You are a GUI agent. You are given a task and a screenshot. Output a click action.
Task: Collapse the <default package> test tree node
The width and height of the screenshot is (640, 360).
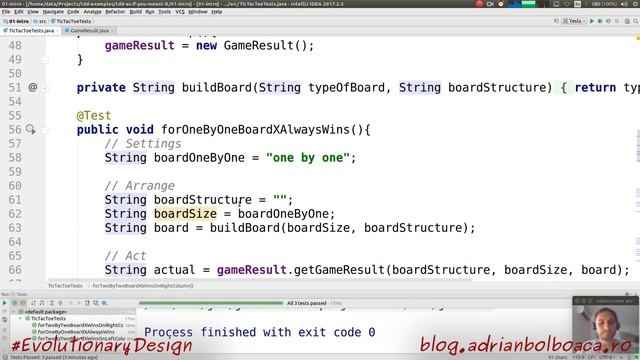click(14, 312)
